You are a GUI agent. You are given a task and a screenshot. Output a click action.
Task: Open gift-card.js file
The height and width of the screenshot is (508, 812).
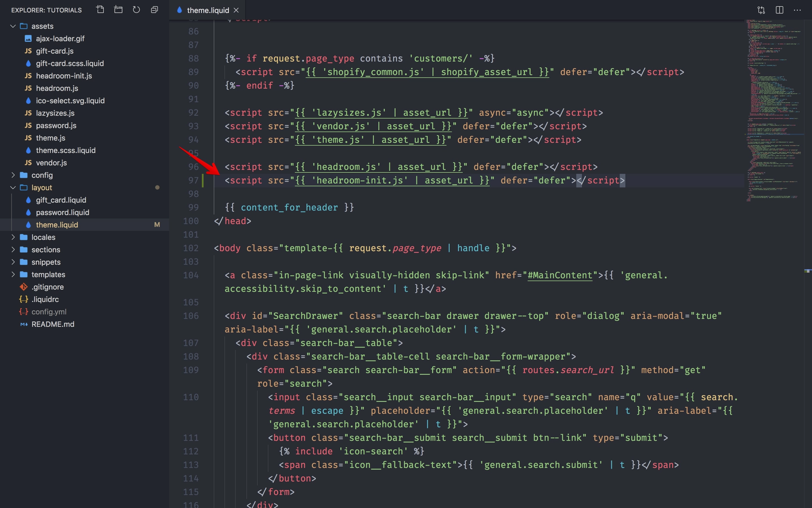click(x=85, y=51)
